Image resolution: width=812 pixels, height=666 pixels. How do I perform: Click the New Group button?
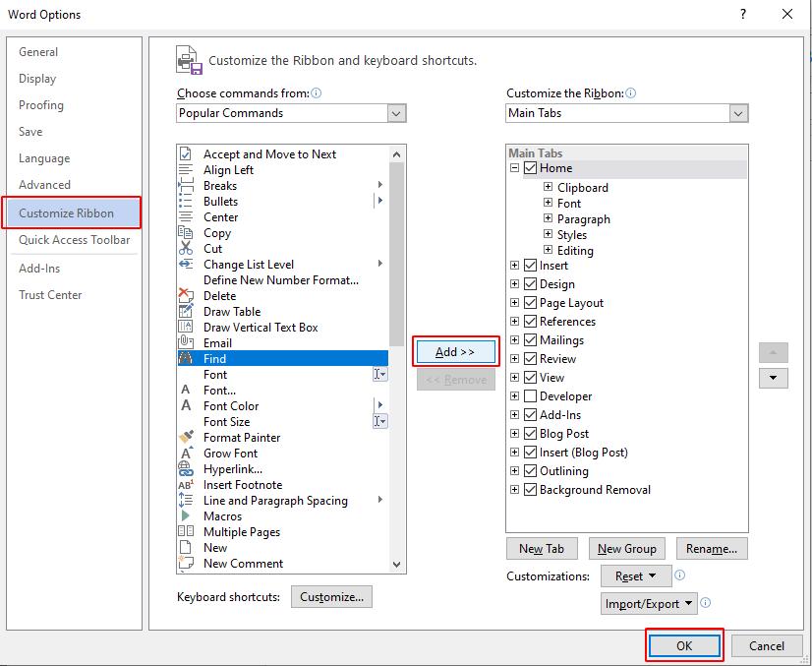point(627,548)
